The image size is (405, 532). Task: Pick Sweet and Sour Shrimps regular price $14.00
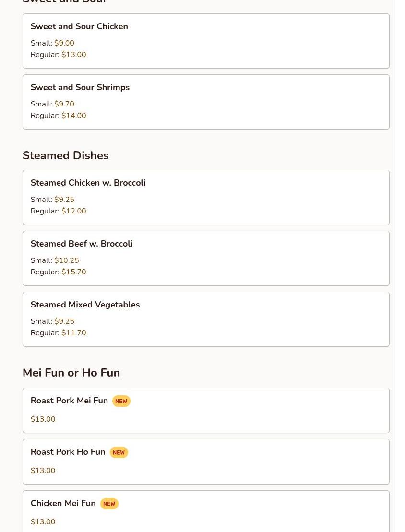[x=73, y=116]
